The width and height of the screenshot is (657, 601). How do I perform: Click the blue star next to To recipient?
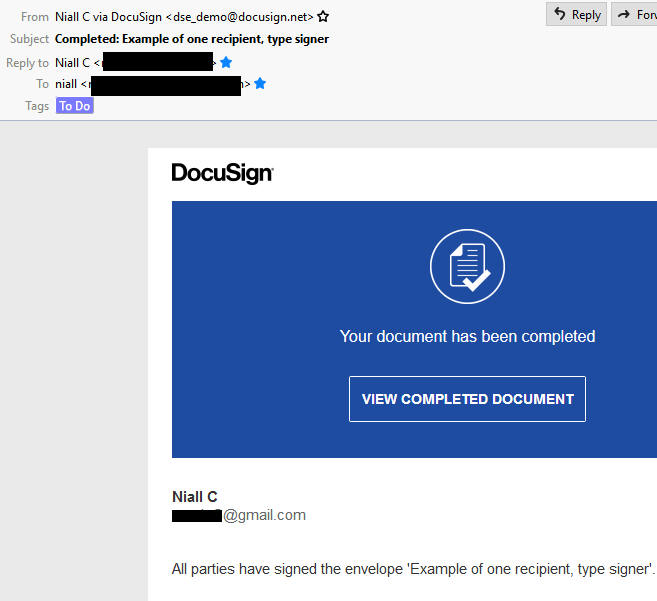[x=260, y=83]
